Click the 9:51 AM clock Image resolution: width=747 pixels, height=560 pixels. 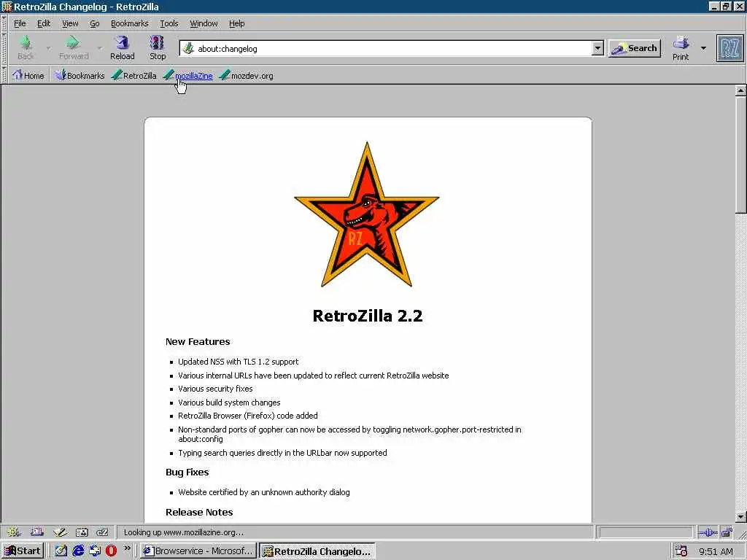(716, 551)
